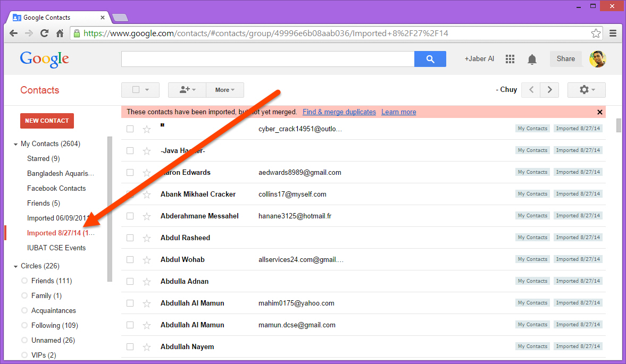626x364 pixels.
Task: Open the More dropdown
Action: 224,90
